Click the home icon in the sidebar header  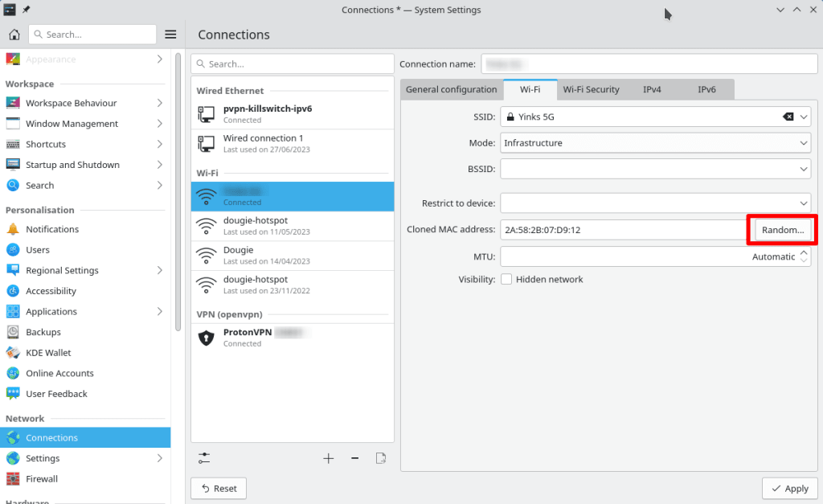pos(14,35)
